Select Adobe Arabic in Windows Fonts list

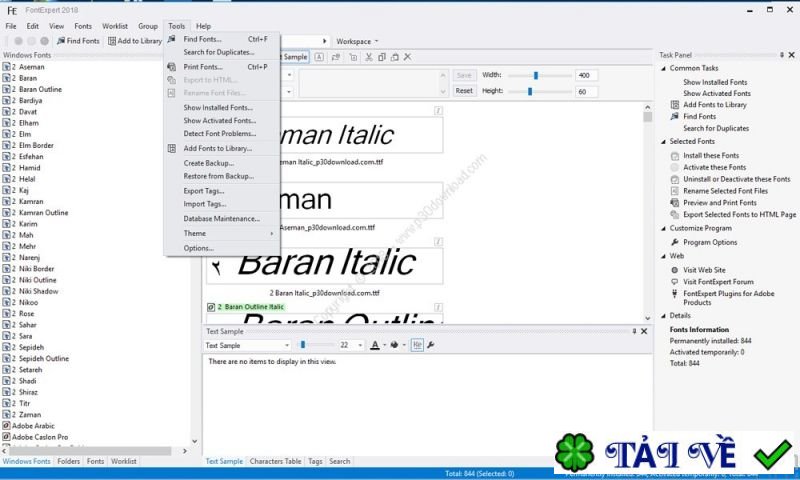(33, 426)
